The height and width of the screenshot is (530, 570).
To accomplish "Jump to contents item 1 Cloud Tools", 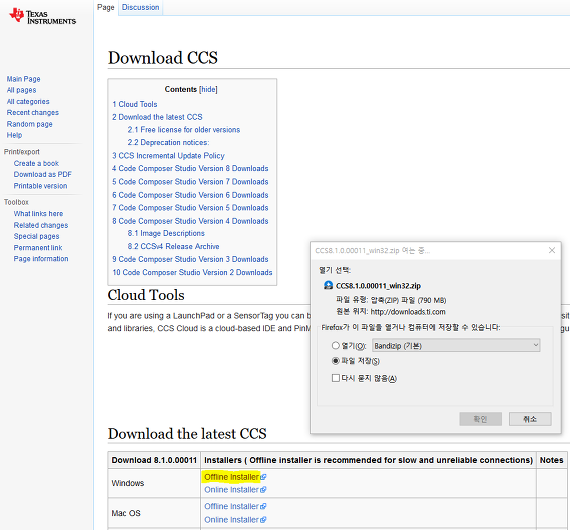I will (x=135, y=104).
